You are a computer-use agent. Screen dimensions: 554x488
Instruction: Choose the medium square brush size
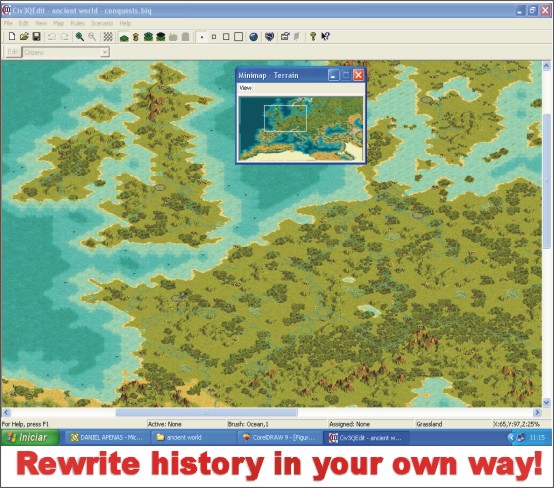coord(226,37)
